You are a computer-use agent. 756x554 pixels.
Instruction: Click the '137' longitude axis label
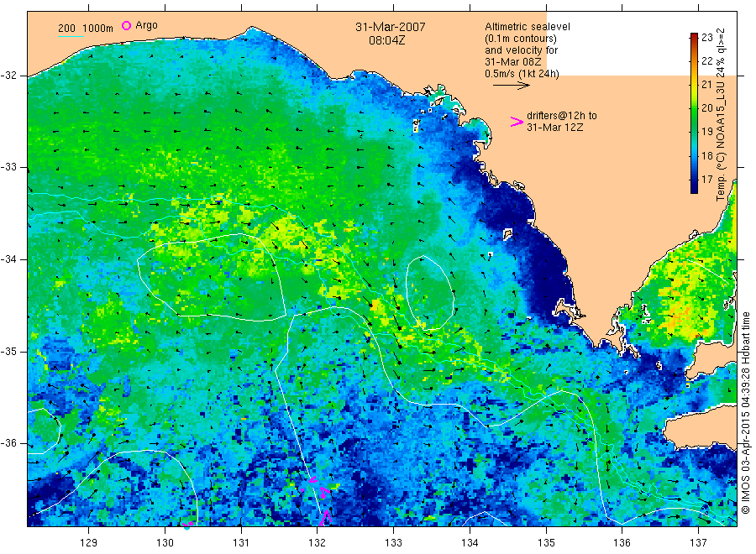[x=698, y=543]
